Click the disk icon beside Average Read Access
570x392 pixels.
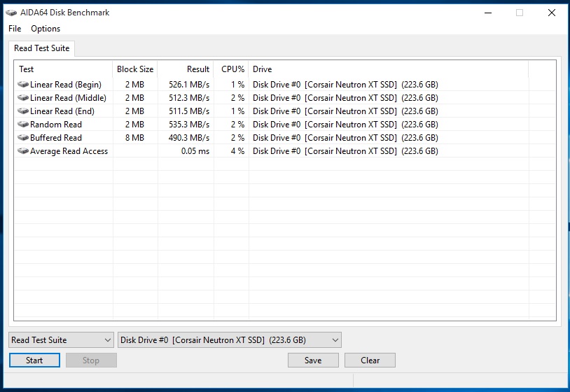coord(23,150)
